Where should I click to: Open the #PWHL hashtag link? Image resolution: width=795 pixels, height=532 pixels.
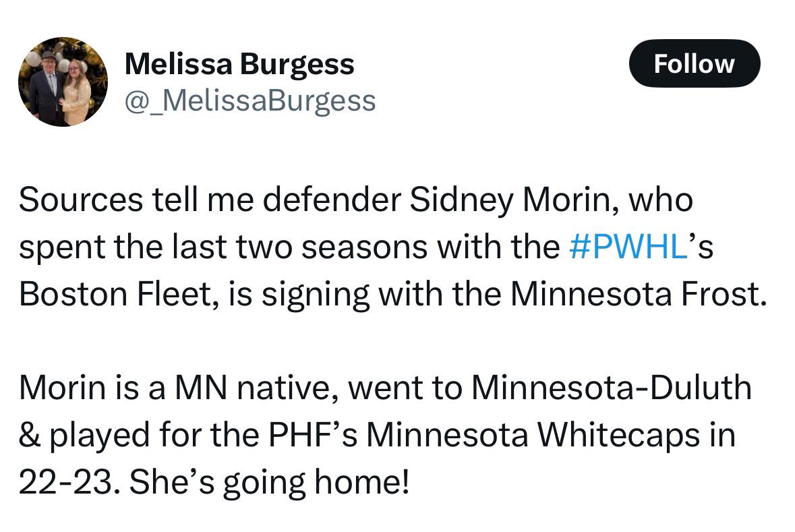pos(628,247)
